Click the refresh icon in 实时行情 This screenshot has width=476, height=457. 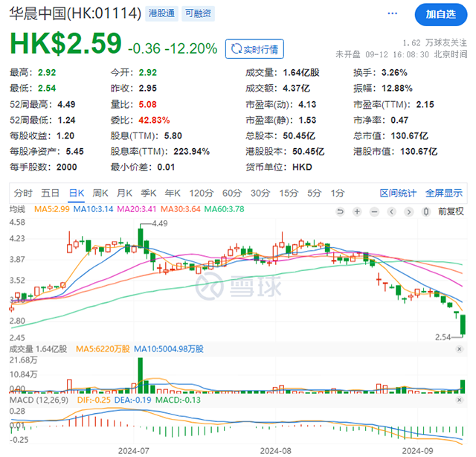[237, 48]
